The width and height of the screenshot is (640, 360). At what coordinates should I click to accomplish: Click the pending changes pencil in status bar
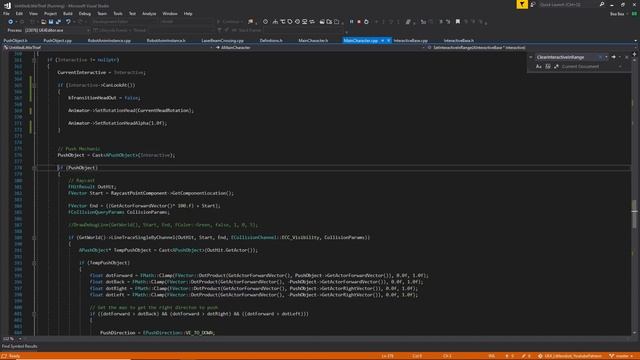[x=526, y=356]
